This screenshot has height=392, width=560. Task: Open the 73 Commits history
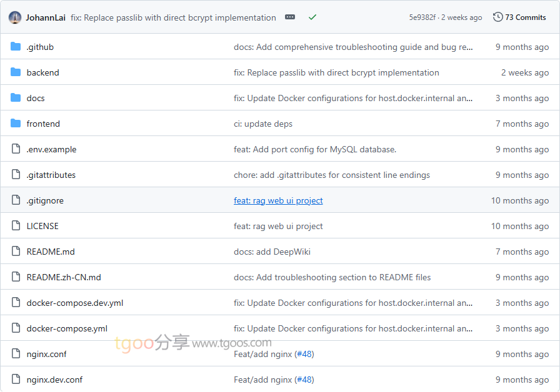pyautogui.click(x=519, y=17)
